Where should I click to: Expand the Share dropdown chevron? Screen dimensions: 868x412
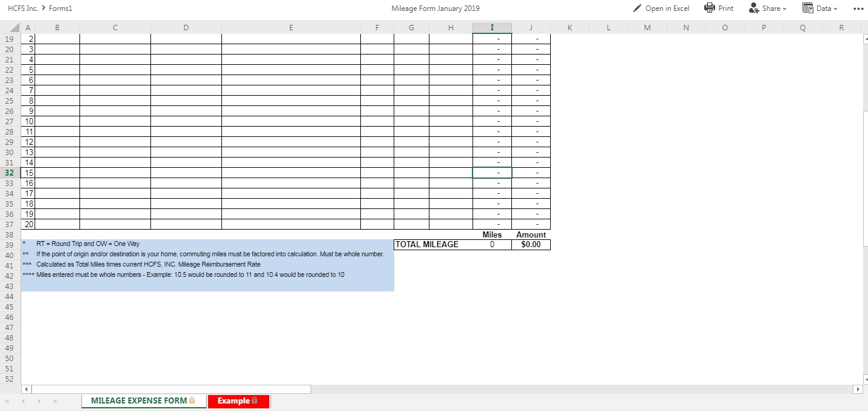point(784,8)
